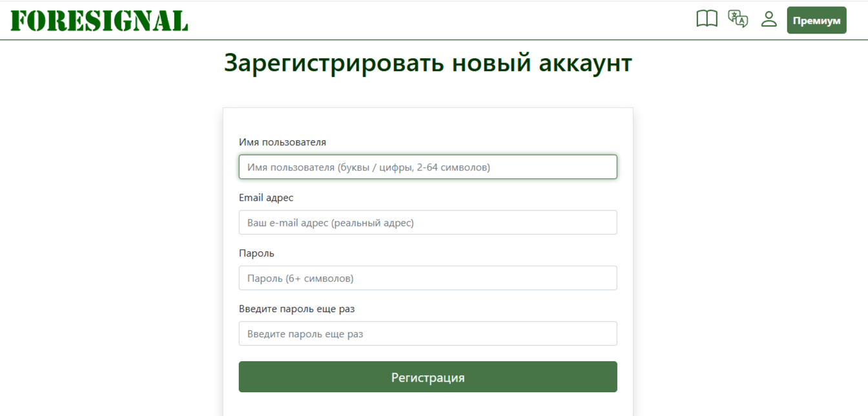
Task: Click empty header space between logo and icons
Action: 439,20
